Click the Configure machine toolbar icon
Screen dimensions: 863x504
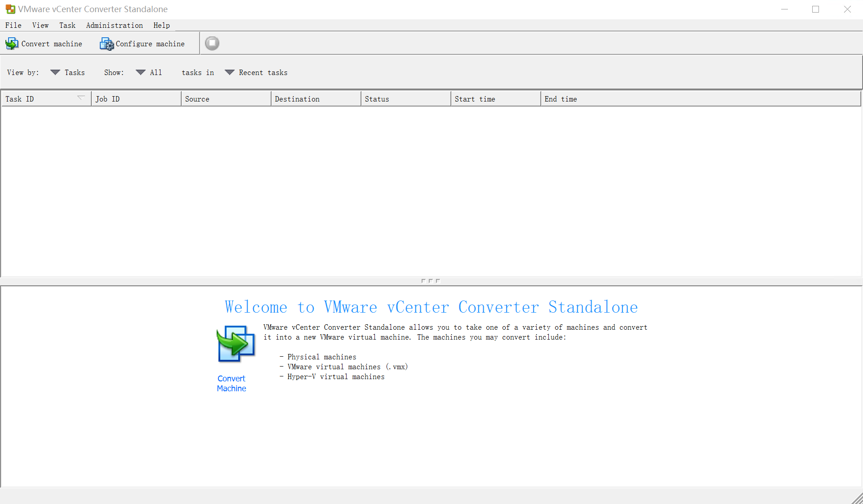click(x=107, y=44)
